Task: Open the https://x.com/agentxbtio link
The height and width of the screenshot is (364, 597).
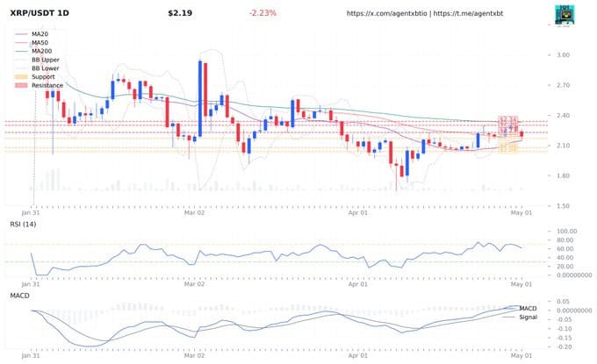Action: pyautogui.click(x=387, y=13)
